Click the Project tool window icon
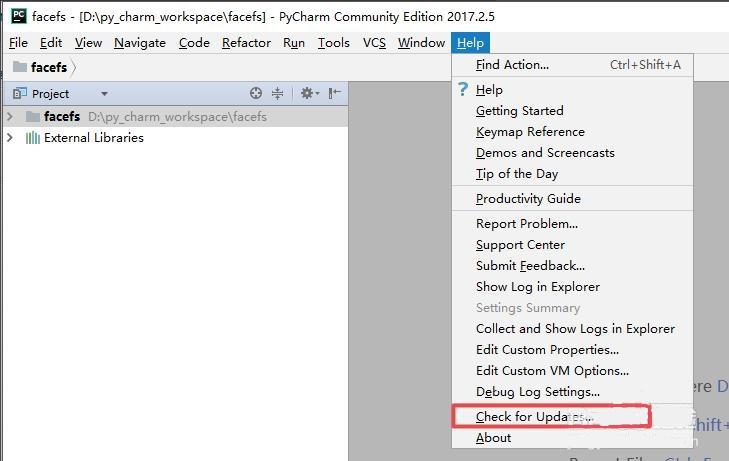The width and height of the screenshot is (729, 461). (x=20, y=93)
